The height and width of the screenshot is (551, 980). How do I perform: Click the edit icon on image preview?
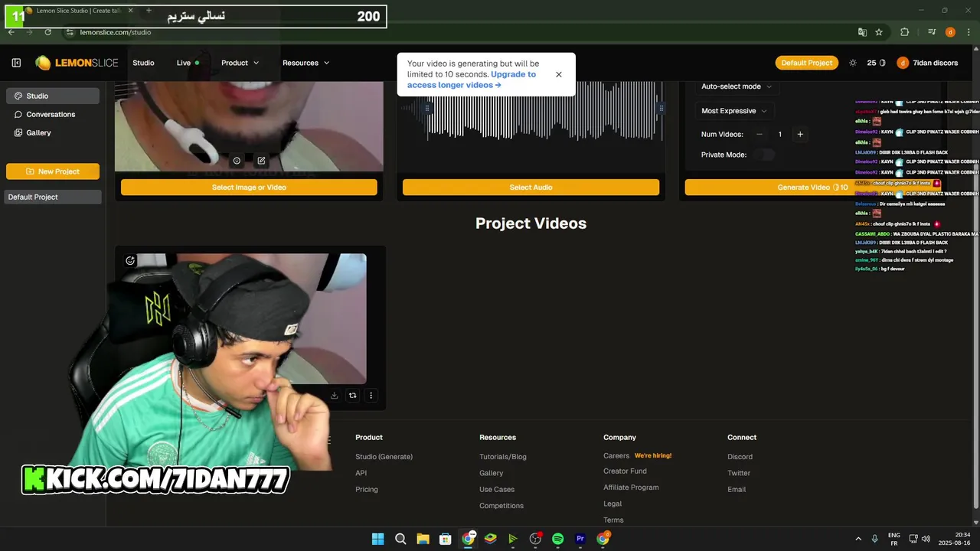[x=261, y=161]
